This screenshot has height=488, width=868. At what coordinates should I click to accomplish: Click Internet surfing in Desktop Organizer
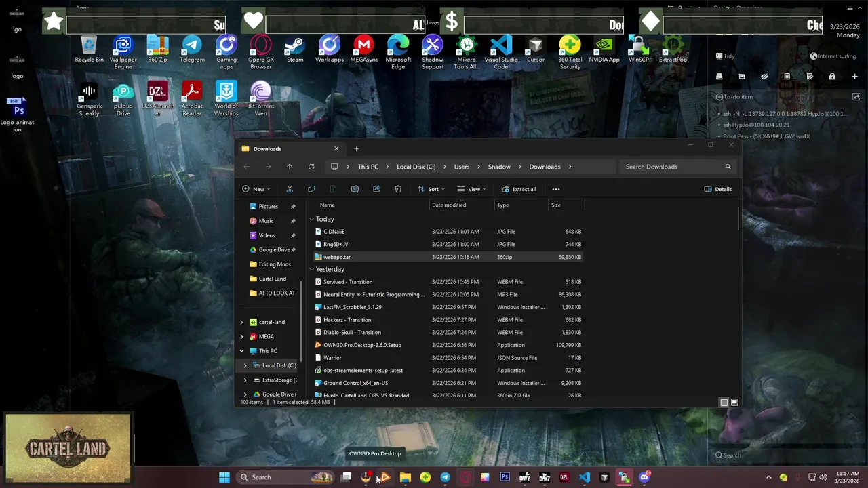pyautogui.click(x=833, y=56)
